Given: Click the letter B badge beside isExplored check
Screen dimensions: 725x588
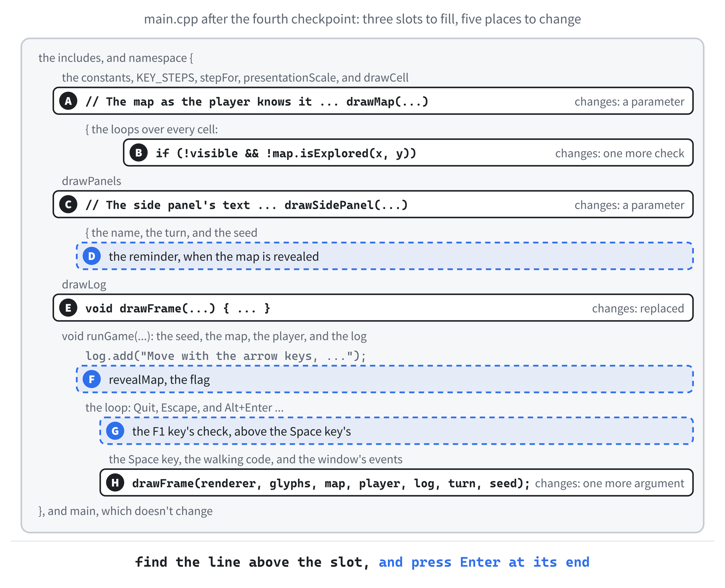Looking at the screenshot, I should [138, 153].
